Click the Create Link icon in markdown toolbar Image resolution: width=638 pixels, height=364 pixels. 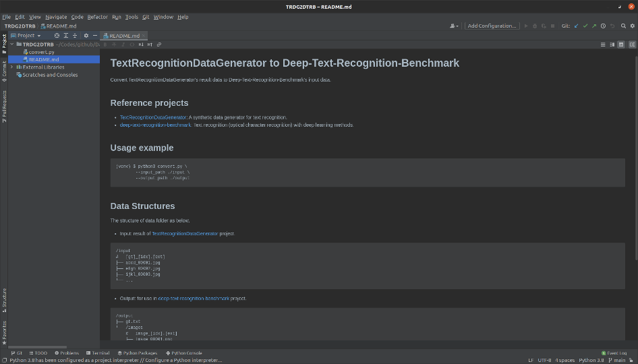[159, 44]
